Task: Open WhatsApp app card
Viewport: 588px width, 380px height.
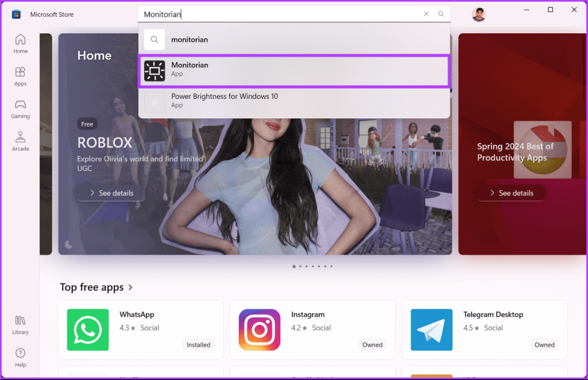Action: click(141, 329)
